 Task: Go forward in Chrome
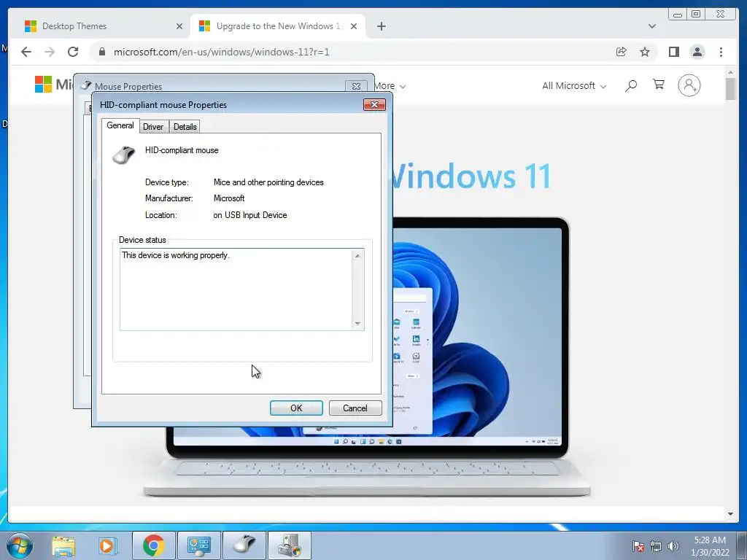click(50, 52)
